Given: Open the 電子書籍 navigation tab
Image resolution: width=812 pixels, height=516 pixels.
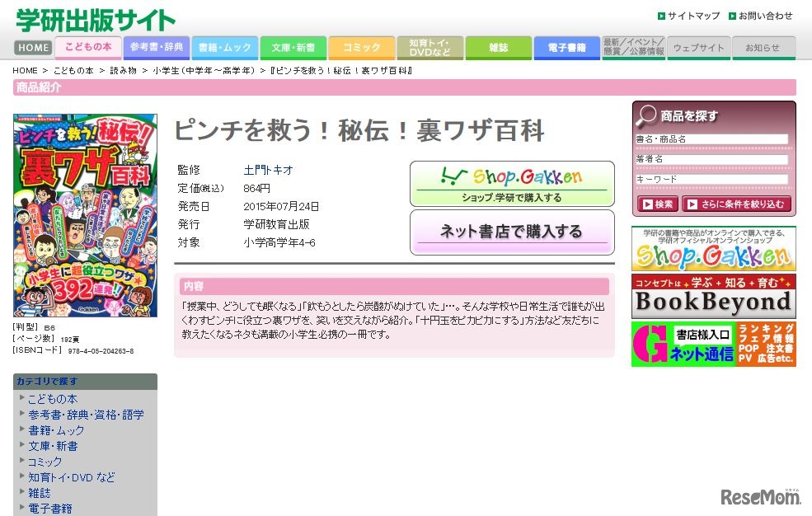Looking at the screenshot, I should [566, 48].
